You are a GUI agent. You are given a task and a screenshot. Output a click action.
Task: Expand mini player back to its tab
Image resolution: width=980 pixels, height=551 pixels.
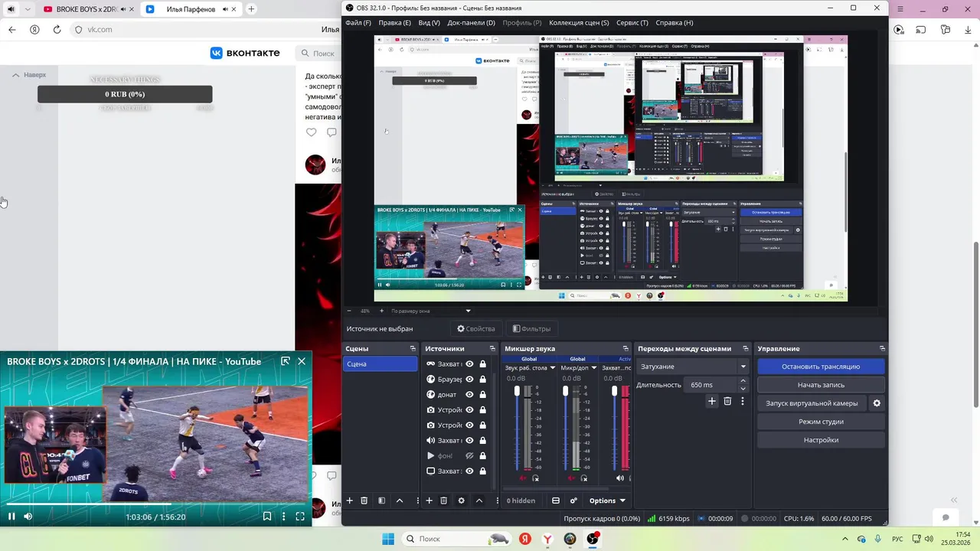286,361
